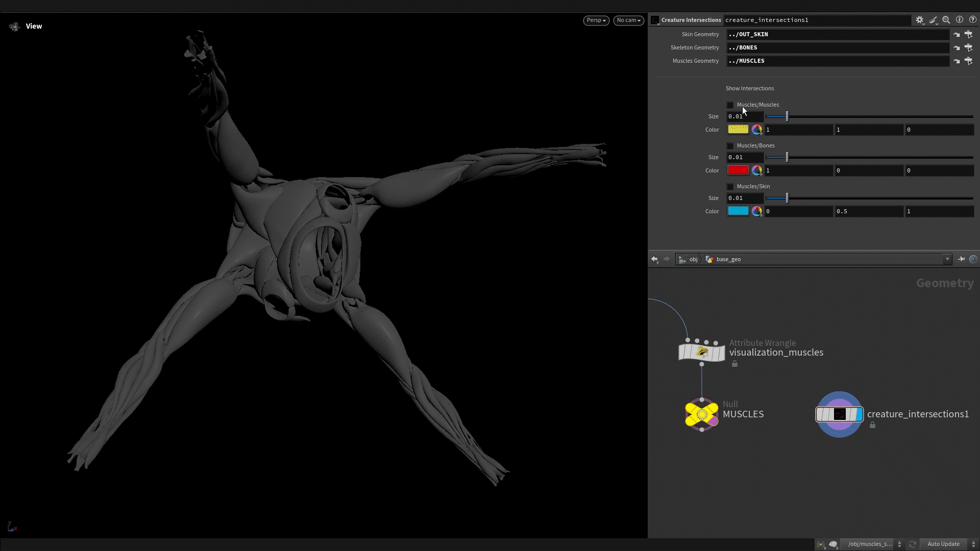The height and width of the screenshot is (551, 980).
Task: Select the base_geo path segment
Action: point(728,259)
